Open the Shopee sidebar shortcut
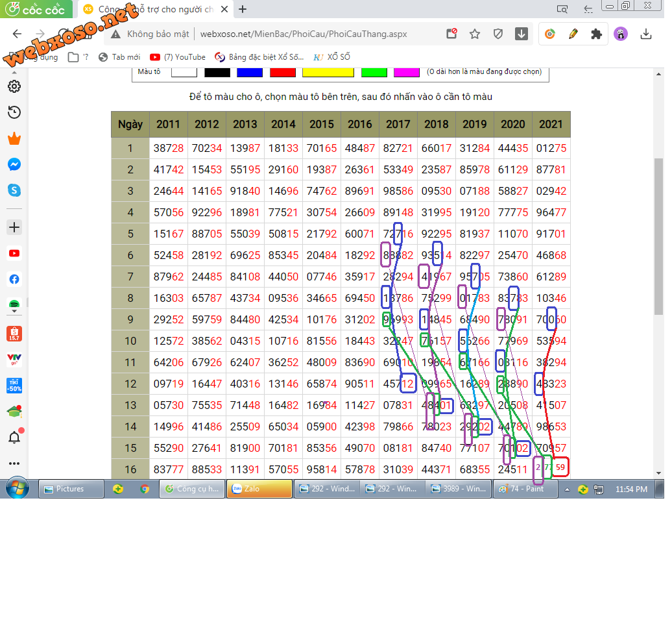The width and height of the screenshot is (672, 618). click(x=14, y=334)
